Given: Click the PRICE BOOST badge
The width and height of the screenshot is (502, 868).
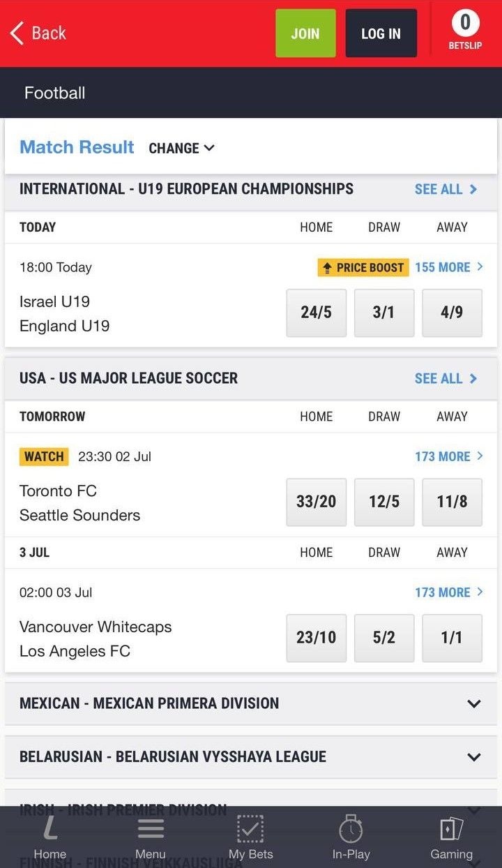Looking at the screenshot, I should pos(363,267).
